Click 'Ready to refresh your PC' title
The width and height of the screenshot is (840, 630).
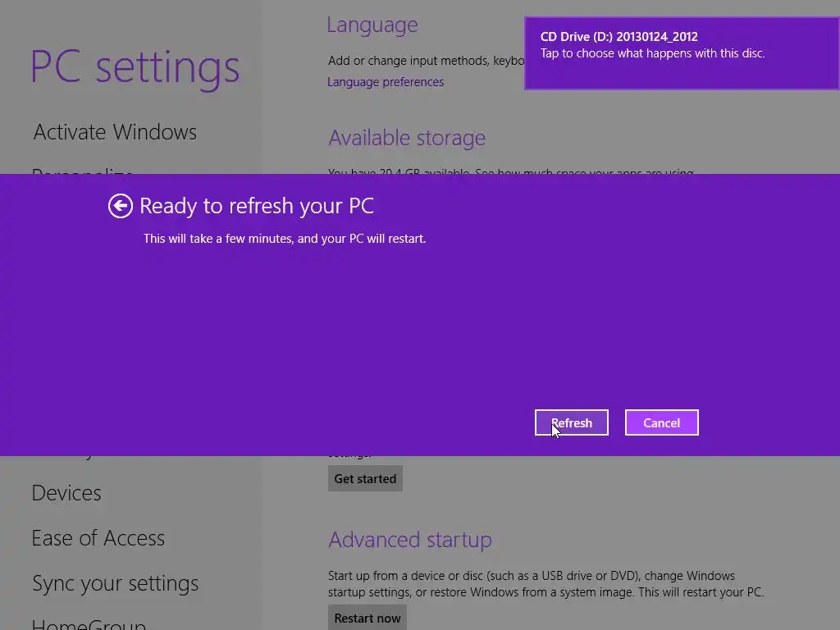(x=257, y=206)
